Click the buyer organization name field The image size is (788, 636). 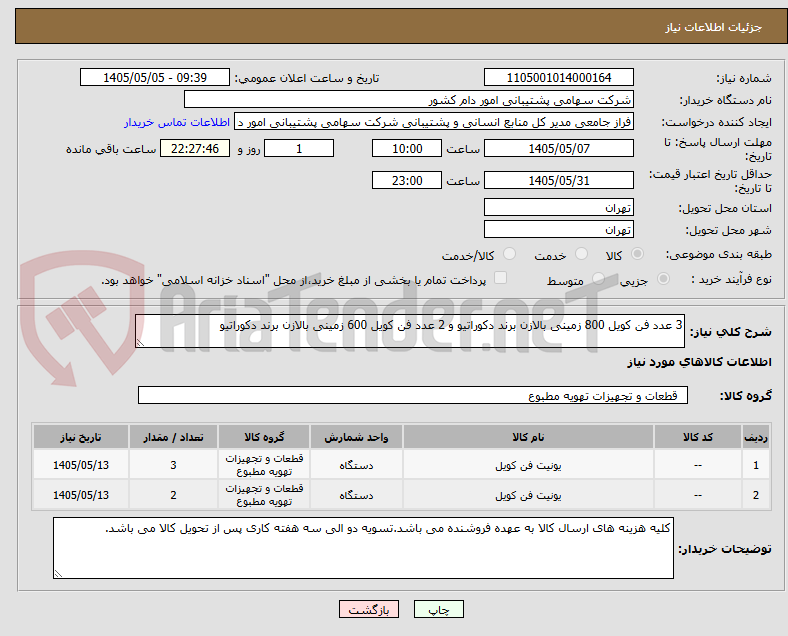pos(409,99)
